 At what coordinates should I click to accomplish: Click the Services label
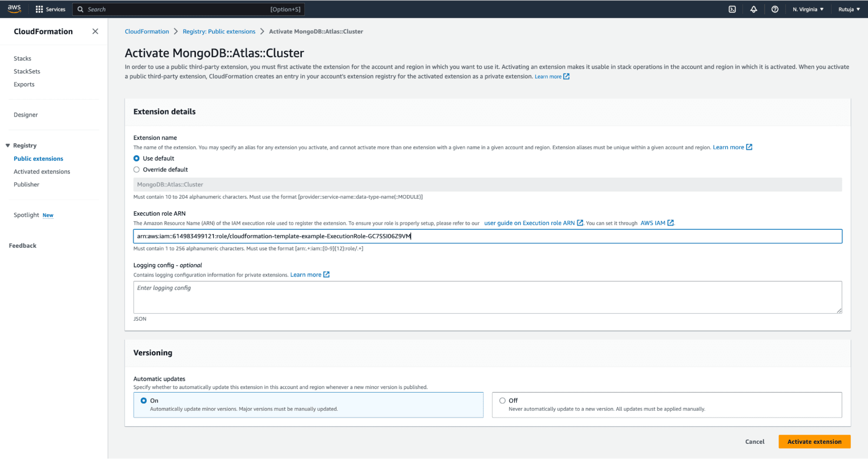point(56,9)
